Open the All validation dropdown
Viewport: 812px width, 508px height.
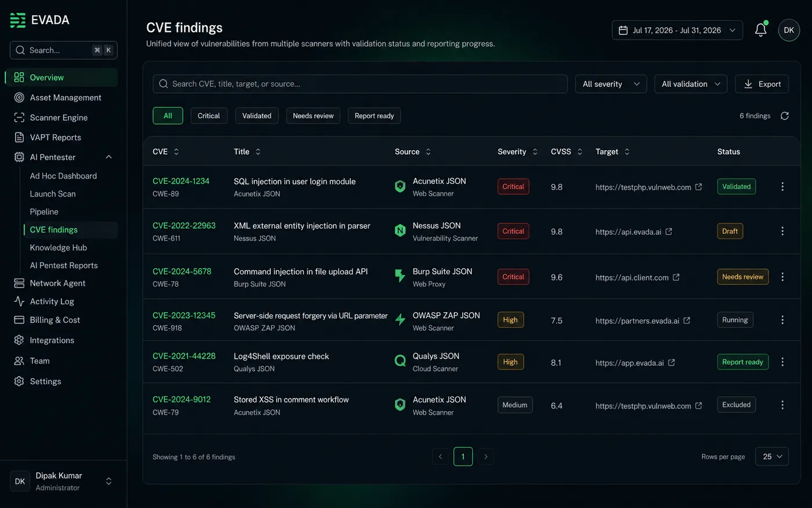coord(691,84)
